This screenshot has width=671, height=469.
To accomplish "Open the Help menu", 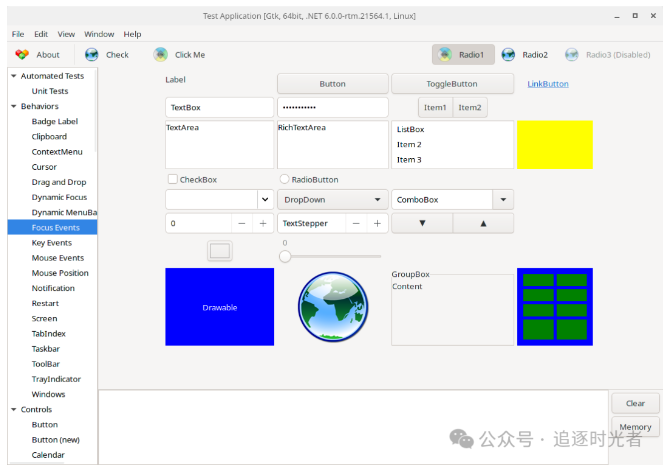I will pos(132,34).
